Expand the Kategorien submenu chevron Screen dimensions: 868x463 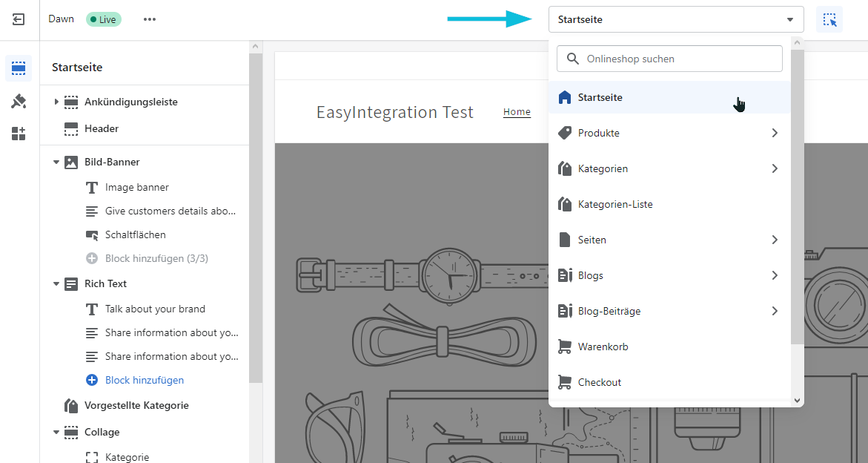coord(775,168)
